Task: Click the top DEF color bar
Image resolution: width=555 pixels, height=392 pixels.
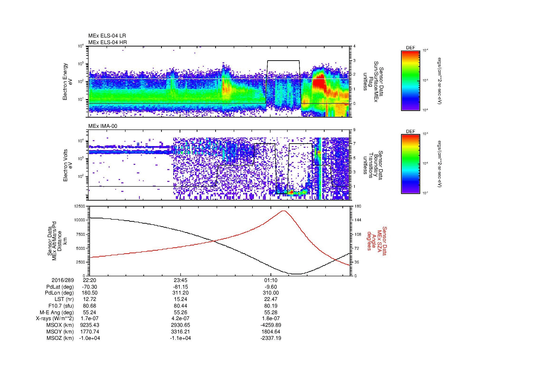Action: 410,80
